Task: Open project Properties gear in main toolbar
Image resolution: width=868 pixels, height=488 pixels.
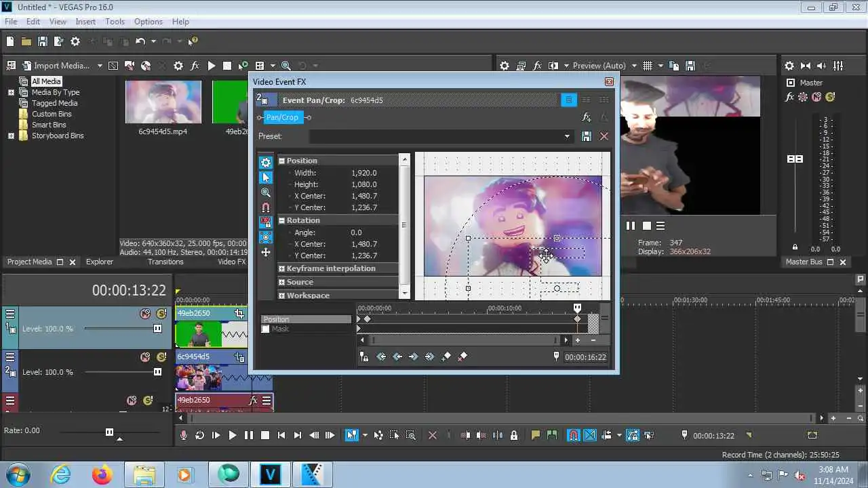Action: click(x=75, y=41)
